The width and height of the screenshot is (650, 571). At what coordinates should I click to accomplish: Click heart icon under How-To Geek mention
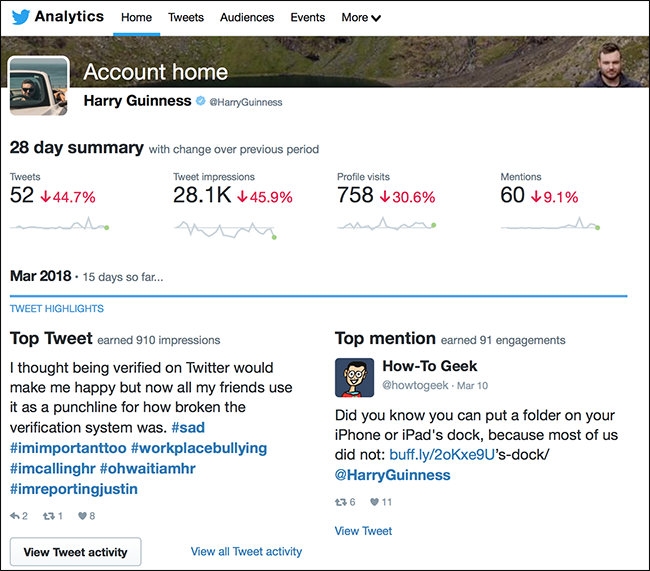(x=374, y=502)
